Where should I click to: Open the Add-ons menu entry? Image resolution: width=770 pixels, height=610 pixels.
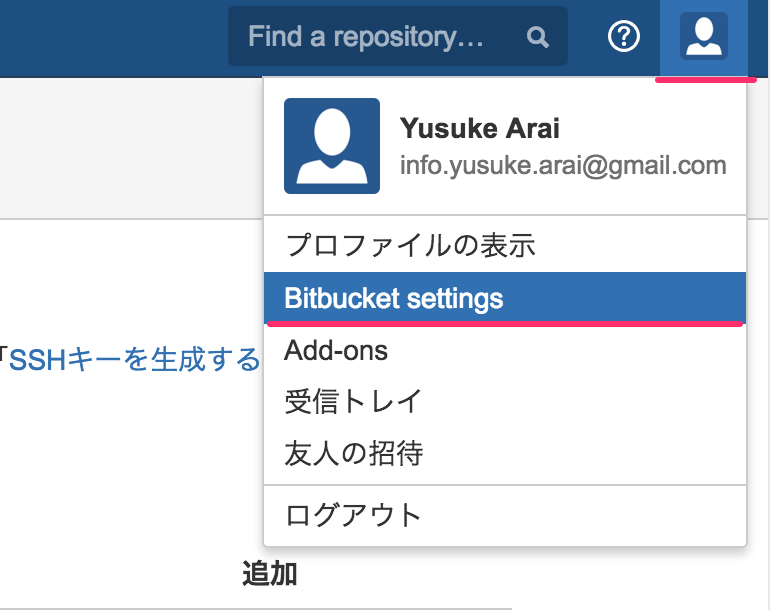pos(505,350)
